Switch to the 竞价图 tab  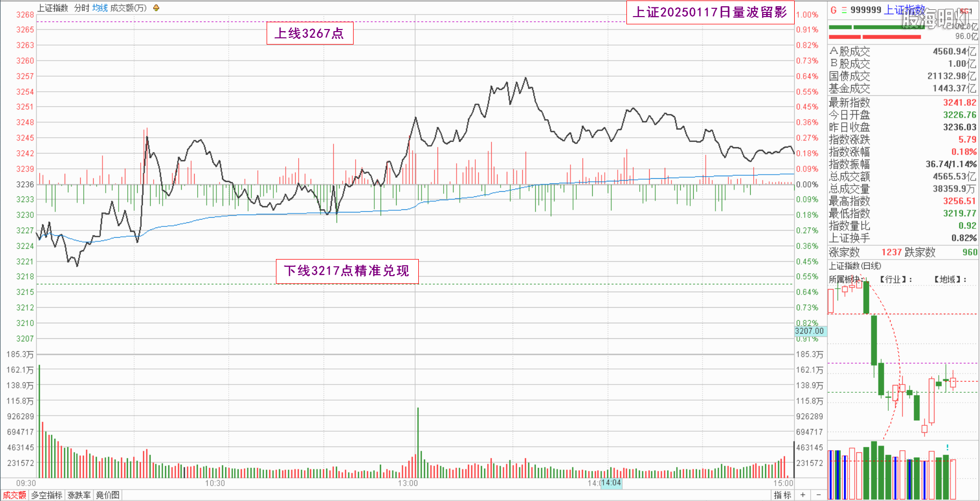pos(108,495)
